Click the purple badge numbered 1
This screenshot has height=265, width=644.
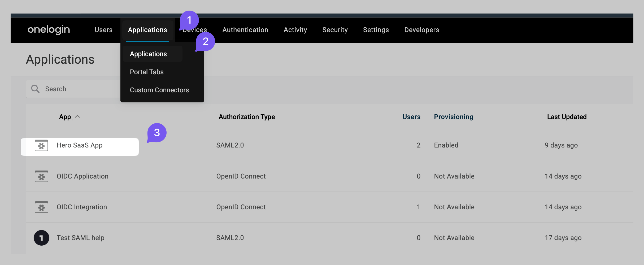[189, 20]
